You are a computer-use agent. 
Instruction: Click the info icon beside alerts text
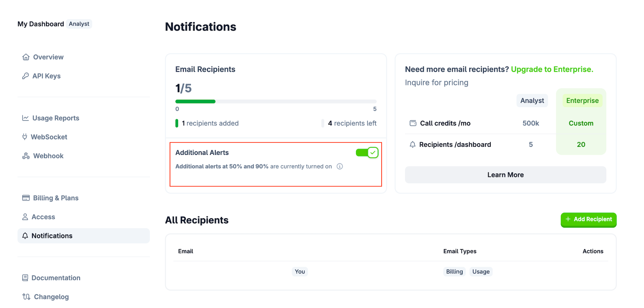point(340,166)
